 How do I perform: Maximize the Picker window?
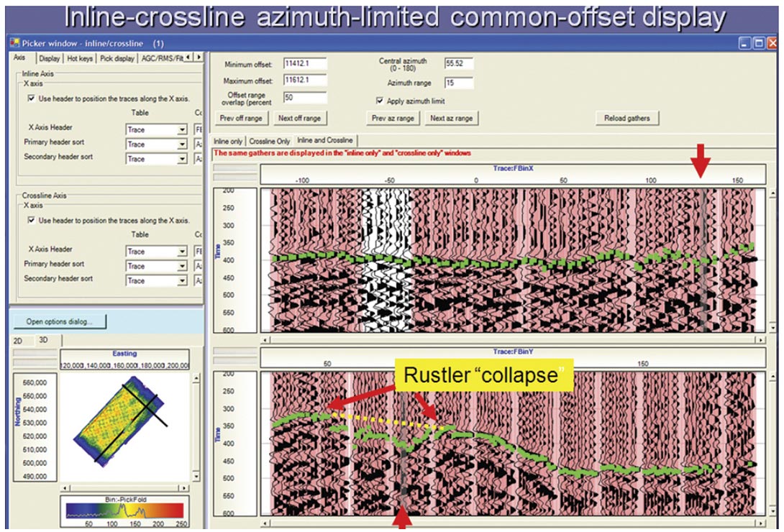point(758,43)
